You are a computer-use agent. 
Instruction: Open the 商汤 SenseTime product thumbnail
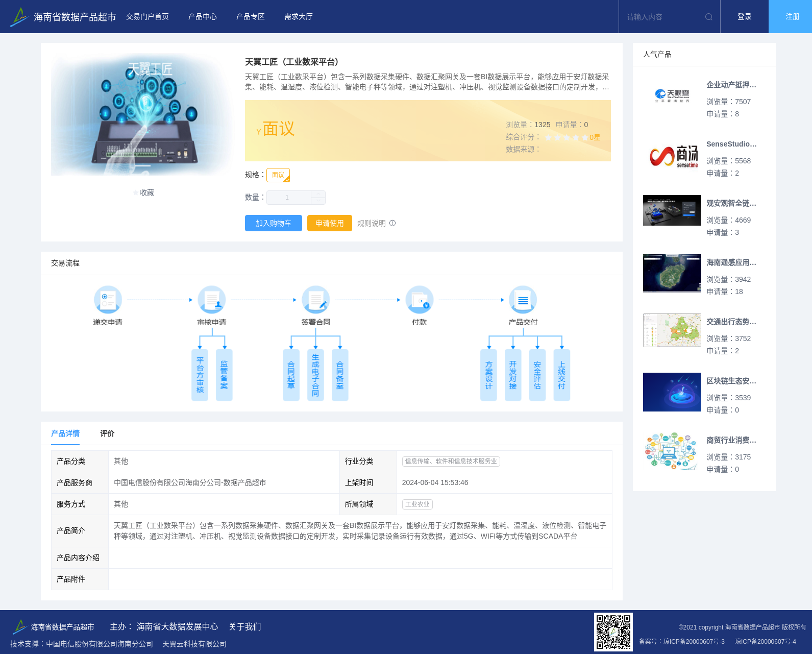(x=672, y=156)
